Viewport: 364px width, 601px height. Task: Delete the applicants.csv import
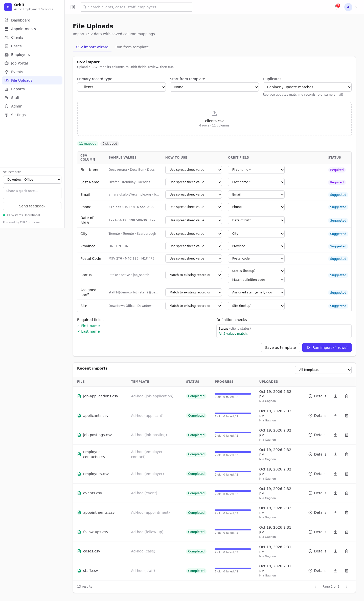coord(347,416)
